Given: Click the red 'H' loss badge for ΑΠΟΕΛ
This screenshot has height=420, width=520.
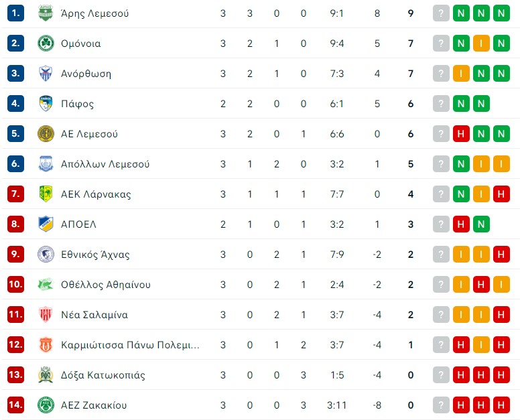Looking at the screenshot, I should pyautogui.click(x=461, y=224).
